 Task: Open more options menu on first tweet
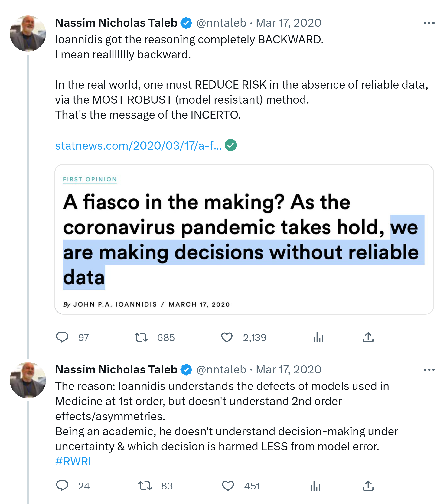coord(429,23)
